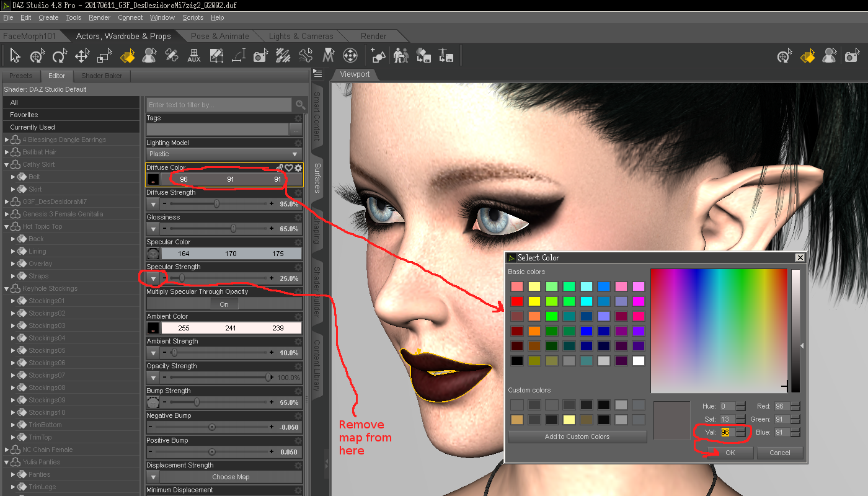Favorite the Diffuse Color property heart
The height and width of the screenshot is (496, 868).
click(x=289, y=167)
